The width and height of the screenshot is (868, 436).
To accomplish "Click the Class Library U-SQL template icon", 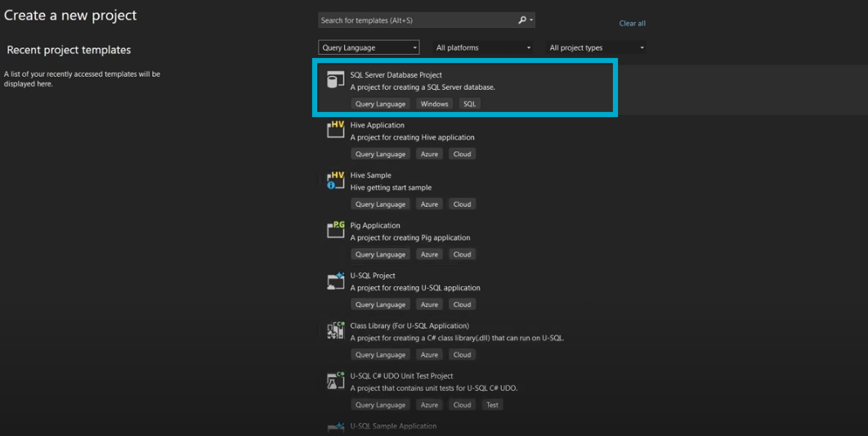I will pos(335,330).
